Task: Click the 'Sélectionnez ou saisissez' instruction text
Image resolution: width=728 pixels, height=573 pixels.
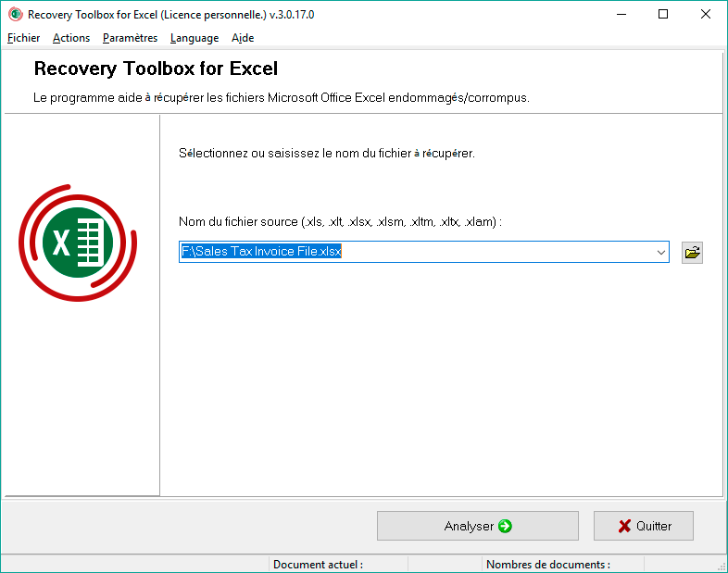Action: click(326, 153)
